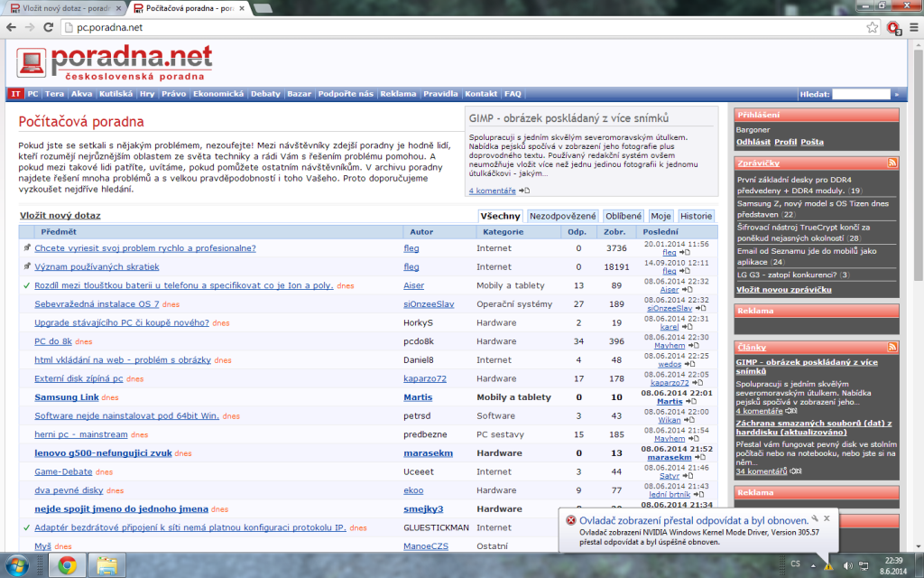
Task: Open the Pravidla menu item
Action: [440, 94]
